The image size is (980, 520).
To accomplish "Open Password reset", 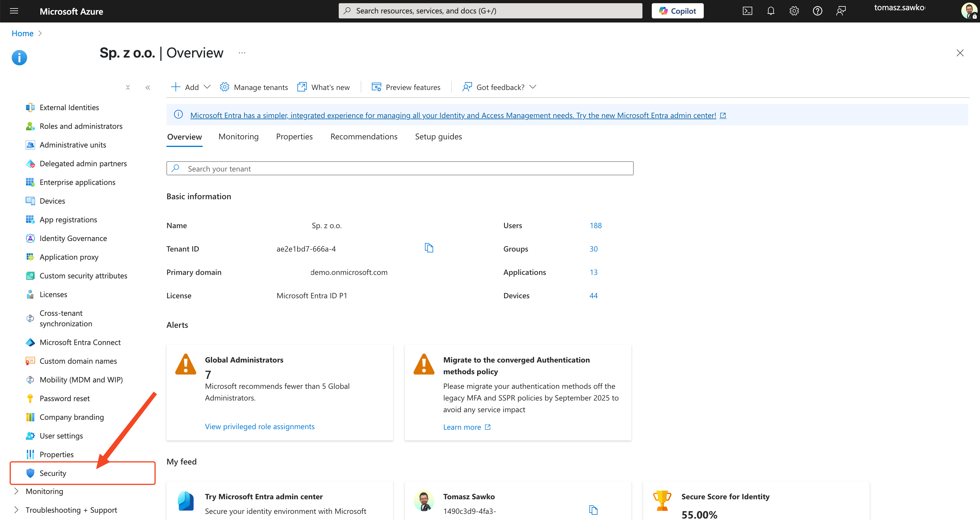I will [65, 398].
